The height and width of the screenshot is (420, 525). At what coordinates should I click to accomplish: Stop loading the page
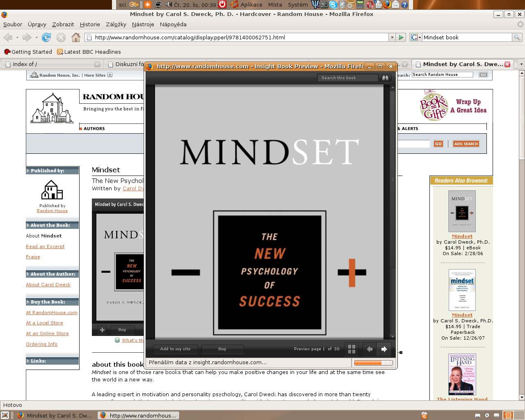[x=61, y=37]
